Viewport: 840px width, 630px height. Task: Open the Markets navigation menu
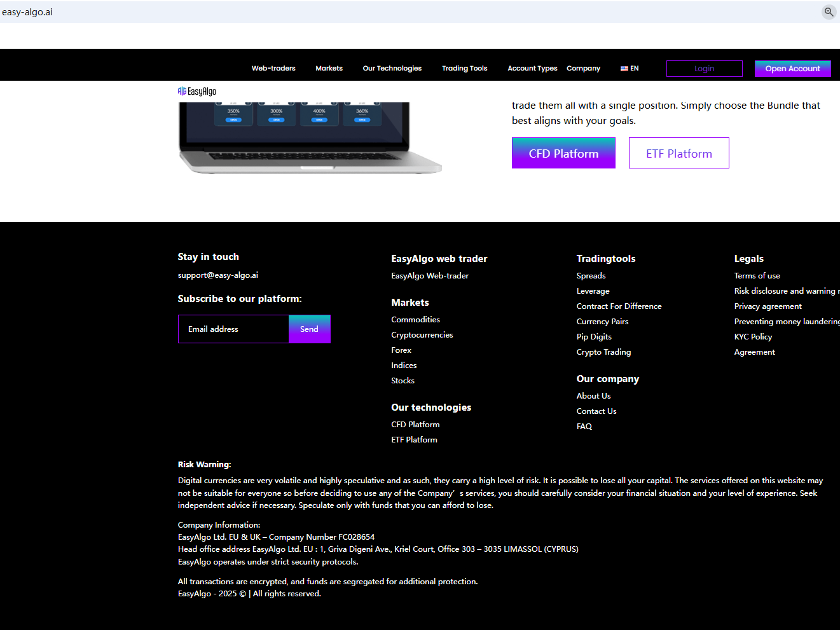(x=329, y=69)
